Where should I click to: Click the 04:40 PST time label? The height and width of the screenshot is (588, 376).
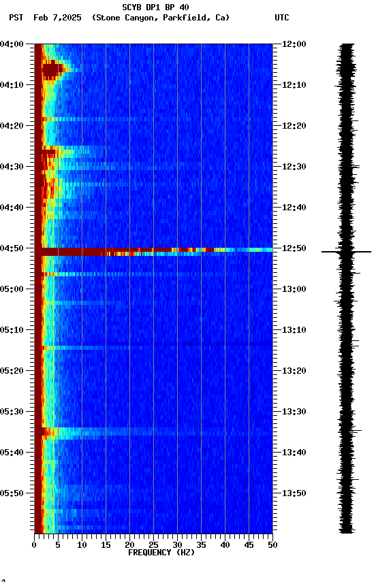tap(12, 208)
